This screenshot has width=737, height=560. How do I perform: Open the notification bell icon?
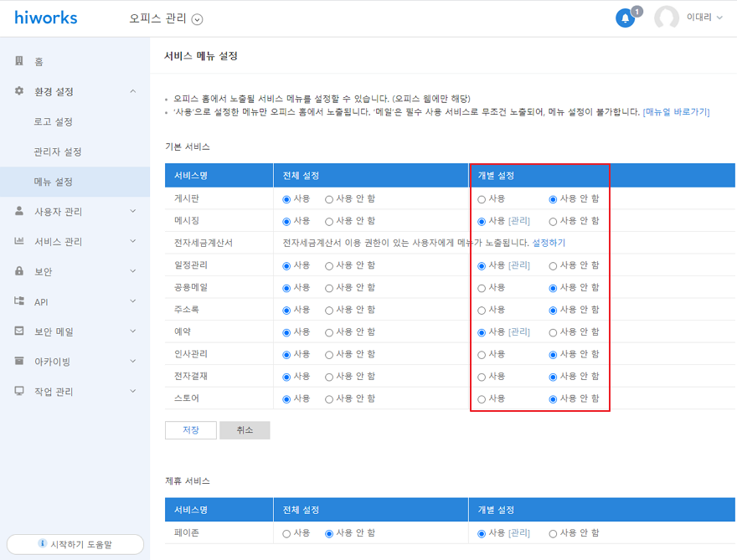[x=625, y=18]
